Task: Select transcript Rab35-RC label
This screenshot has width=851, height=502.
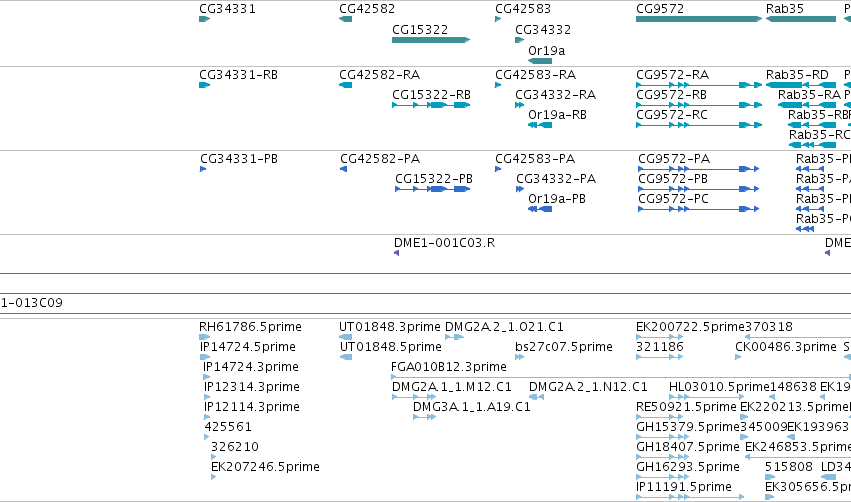Action: coord(820,135)
